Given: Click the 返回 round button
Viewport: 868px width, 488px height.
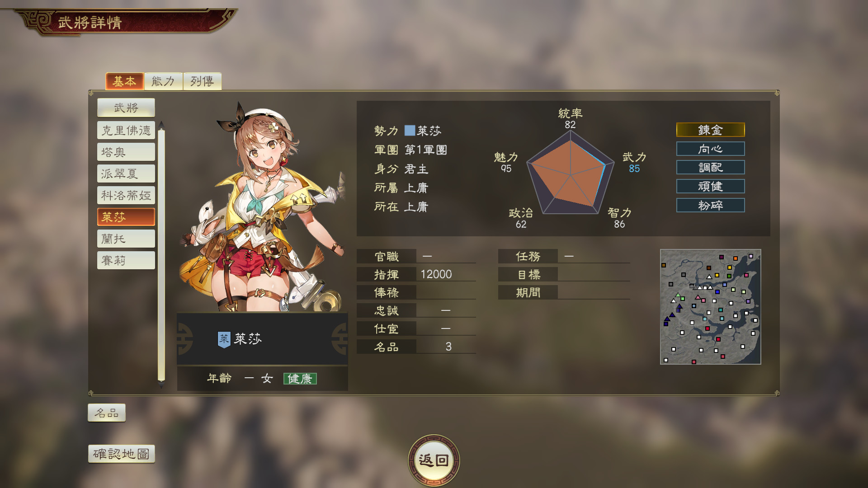Looking at the screenshot, I should coord(434,460).
